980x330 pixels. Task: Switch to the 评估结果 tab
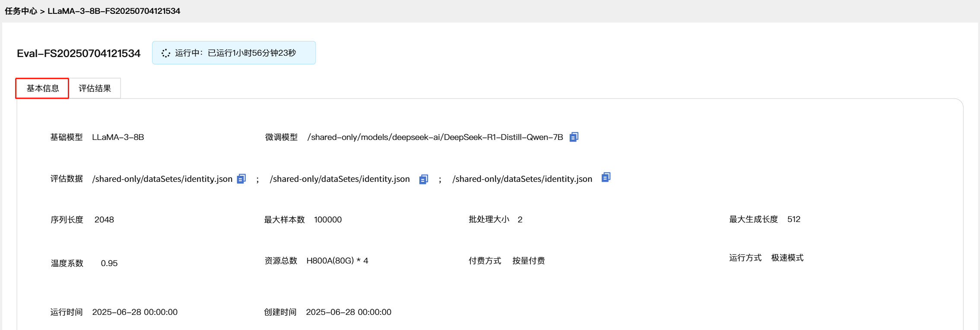(95, 88)
